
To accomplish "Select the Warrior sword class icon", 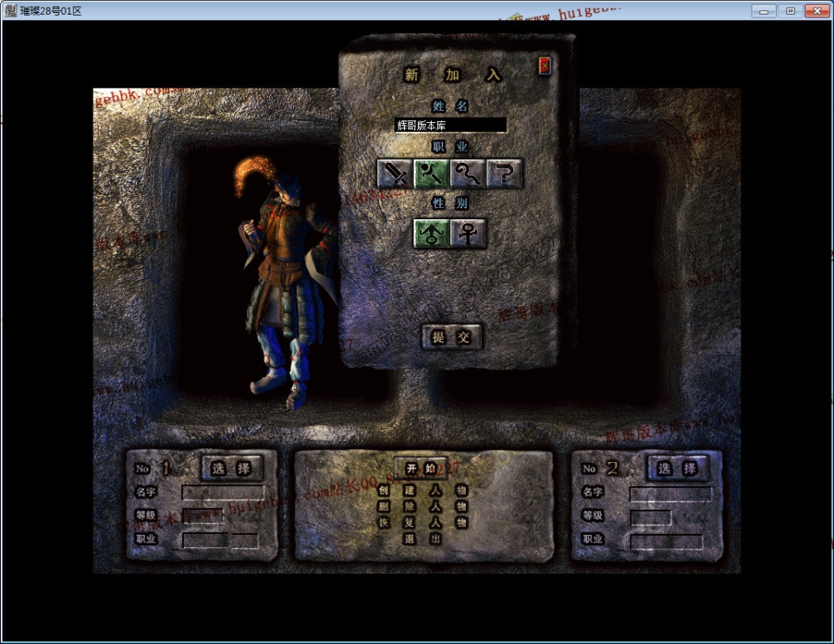I will 394,173.
